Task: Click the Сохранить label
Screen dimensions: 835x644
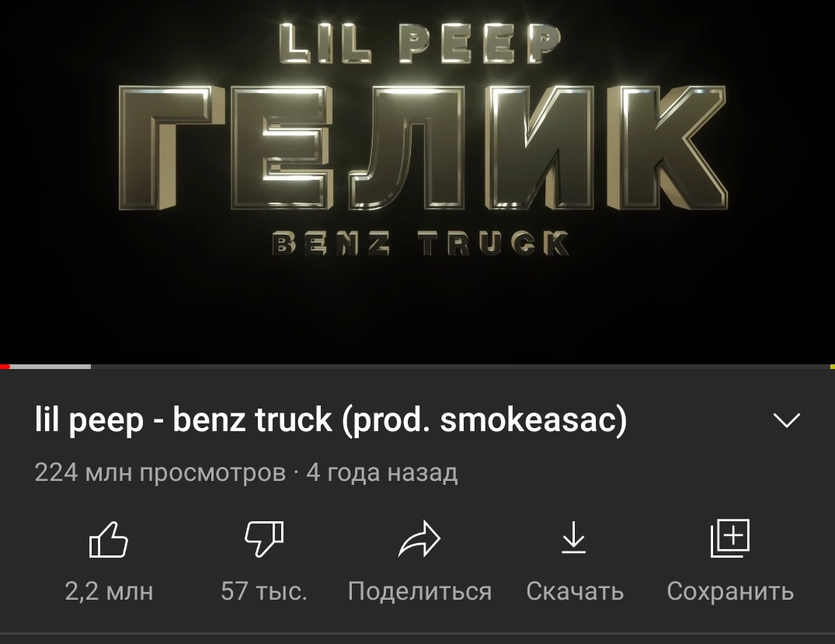Action: tap(730, 591)
